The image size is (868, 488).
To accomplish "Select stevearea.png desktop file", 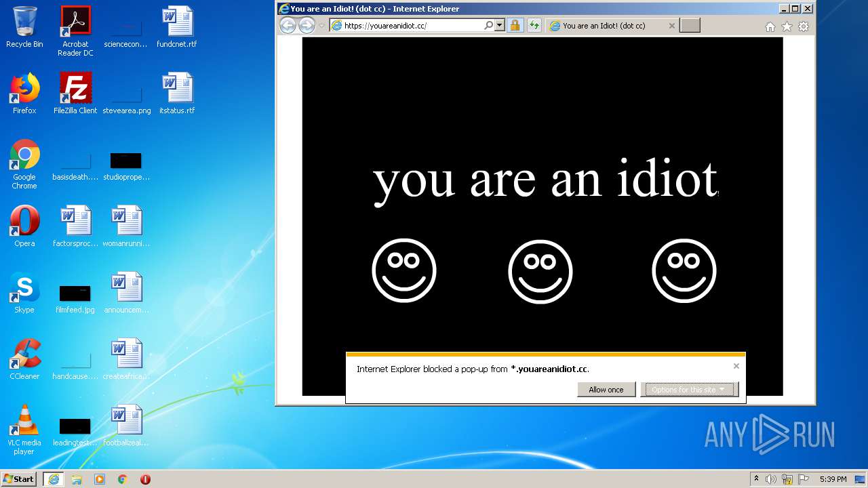I will 126,102.
